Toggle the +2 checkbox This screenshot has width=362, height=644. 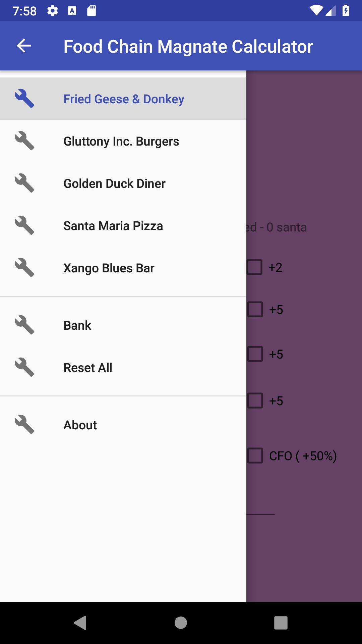254,267
